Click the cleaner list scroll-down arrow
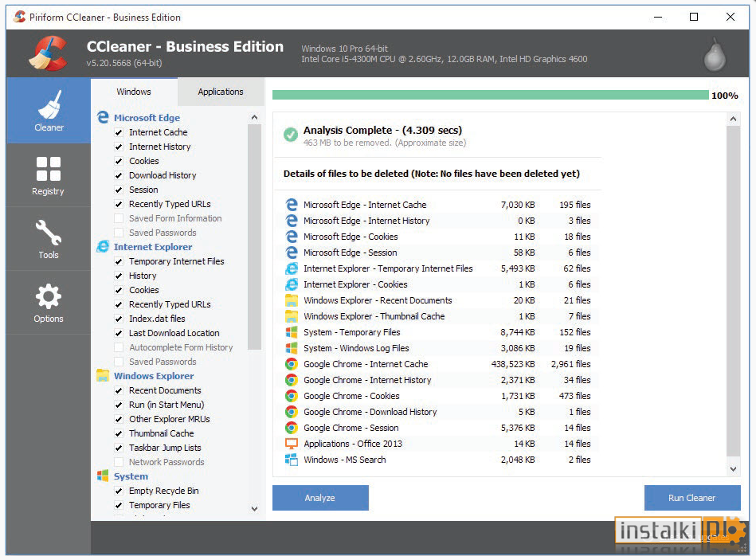This screenshot has width=756, height=560. (x=255, y=508)
